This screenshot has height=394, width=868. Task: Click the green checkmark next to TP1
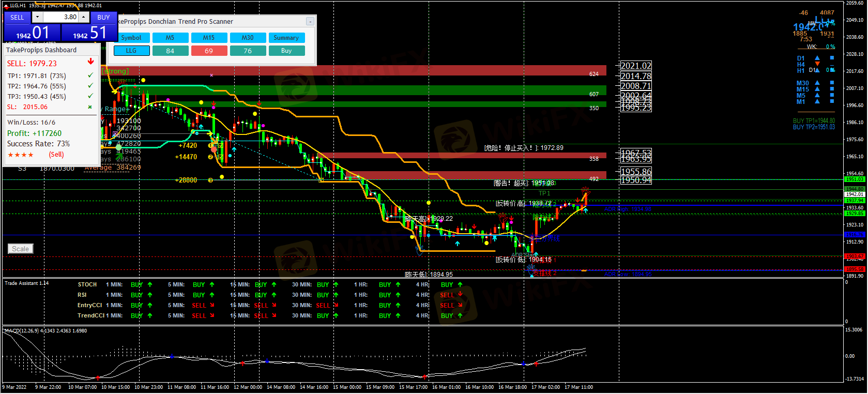tap(90, 75)
